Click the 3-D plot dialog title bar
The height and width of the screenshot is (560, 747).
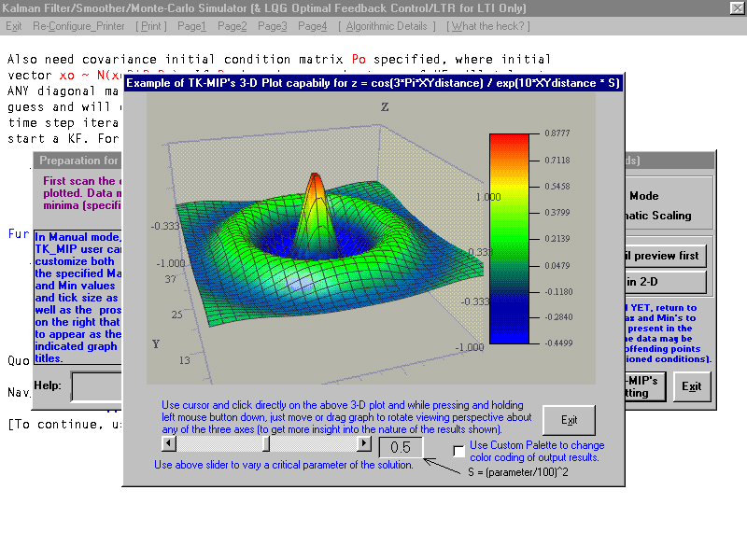(373, 83)
